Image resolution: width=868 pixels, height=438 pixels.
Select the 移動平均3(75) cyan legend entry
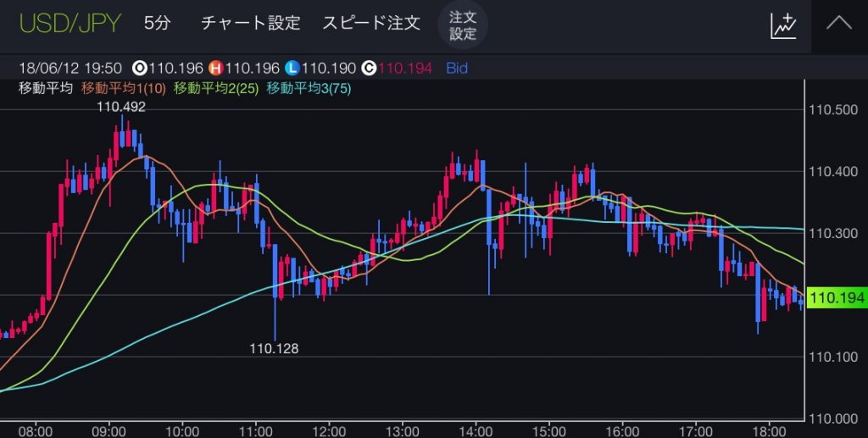point(309,88)
